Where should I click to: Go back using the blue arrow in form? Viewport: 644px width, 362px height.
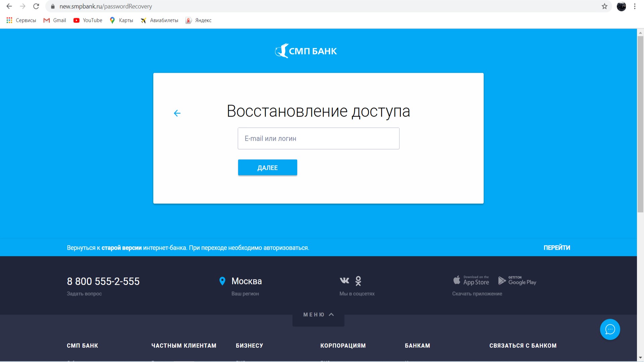click(177, 113)
